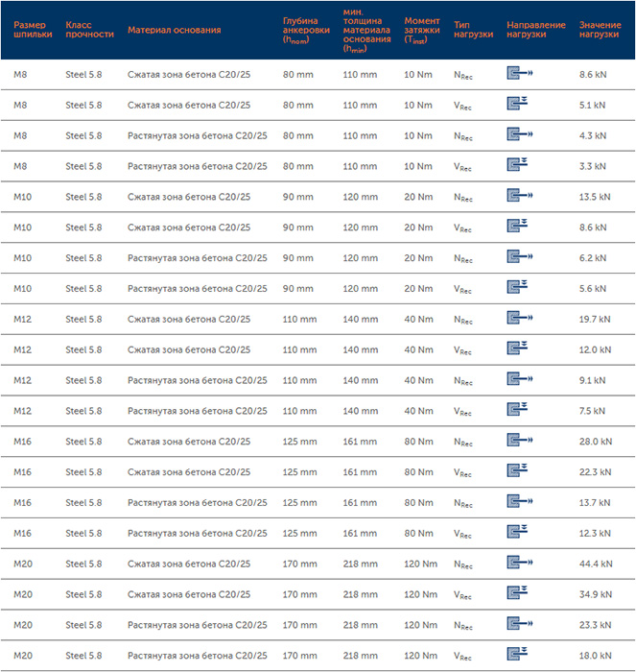Click the 'Момент затяжки' column header

(422, 30)
